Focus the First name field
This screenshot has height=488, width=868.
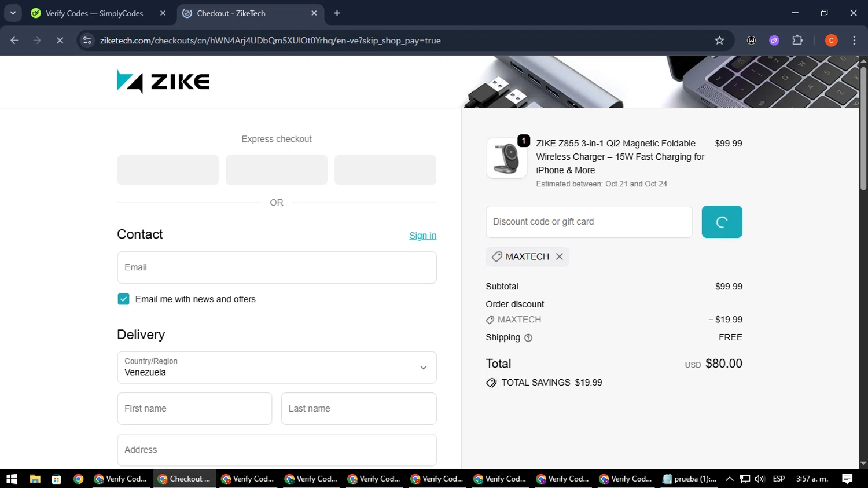point(194,409)
